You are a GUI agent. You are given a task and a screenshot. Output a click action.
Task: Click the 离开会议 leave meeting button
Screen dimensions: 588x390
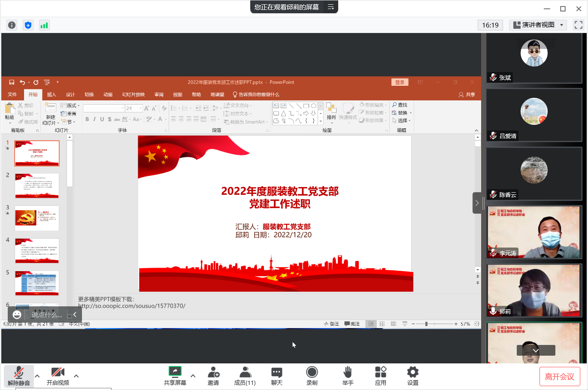pyautogui.click(x=560, y=376)
